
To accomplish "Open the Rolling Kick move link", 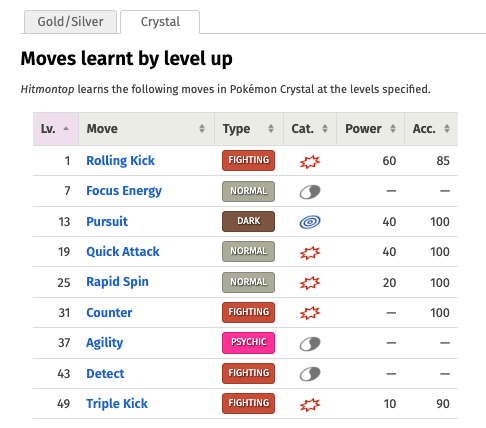I will tap(120, 161).
